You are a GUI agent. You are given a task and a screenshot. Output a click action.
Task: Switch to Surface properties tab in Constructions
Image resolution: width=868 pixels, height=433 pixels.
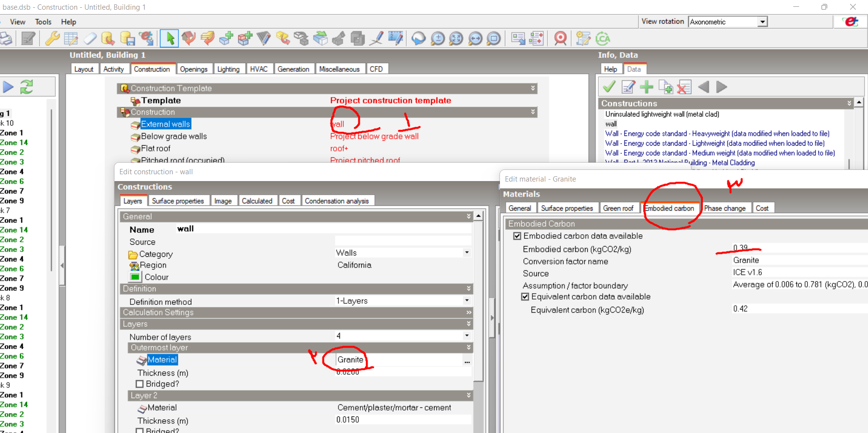[178, 201]
